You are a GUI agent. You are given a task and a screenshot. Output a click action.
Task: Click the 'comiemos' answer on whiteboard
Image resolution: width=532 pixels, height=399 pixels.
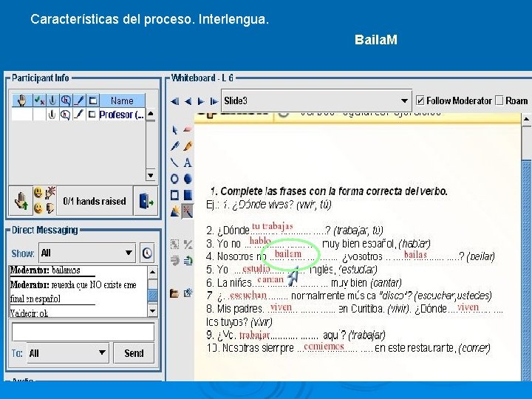[x=324, y=346]
